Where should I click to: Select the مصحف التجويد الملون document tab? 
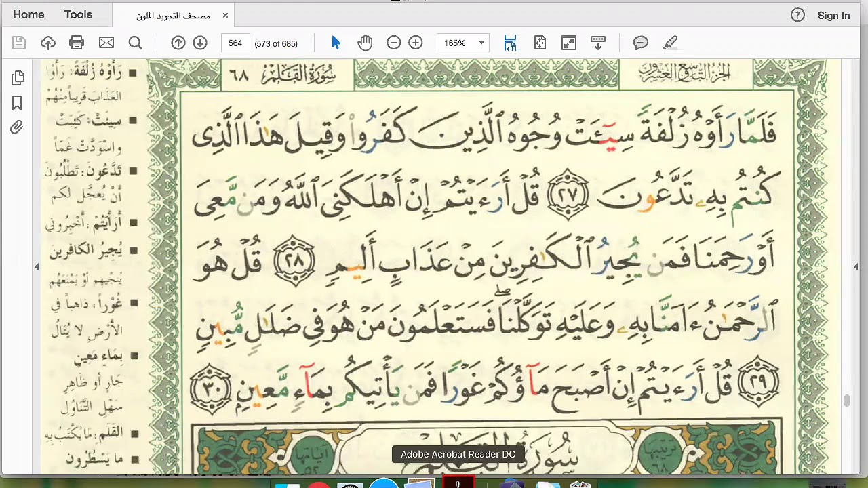[x=173, y=16]
